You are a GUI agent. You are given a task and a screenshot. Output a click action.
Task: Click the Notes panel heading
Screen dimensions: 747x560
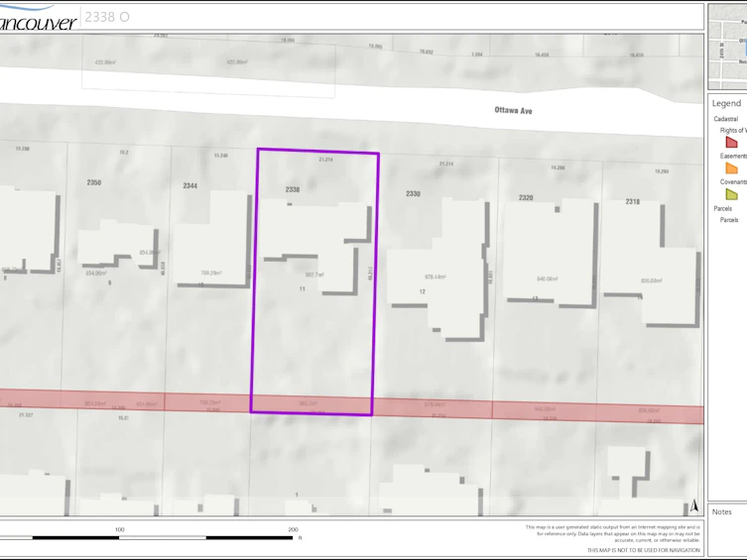point(722,512)
